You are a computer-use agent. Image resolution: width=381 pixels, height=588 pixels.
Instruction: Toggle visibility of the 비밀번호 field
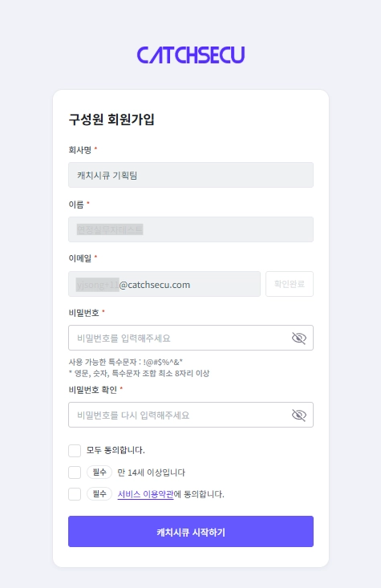(299, 338)
